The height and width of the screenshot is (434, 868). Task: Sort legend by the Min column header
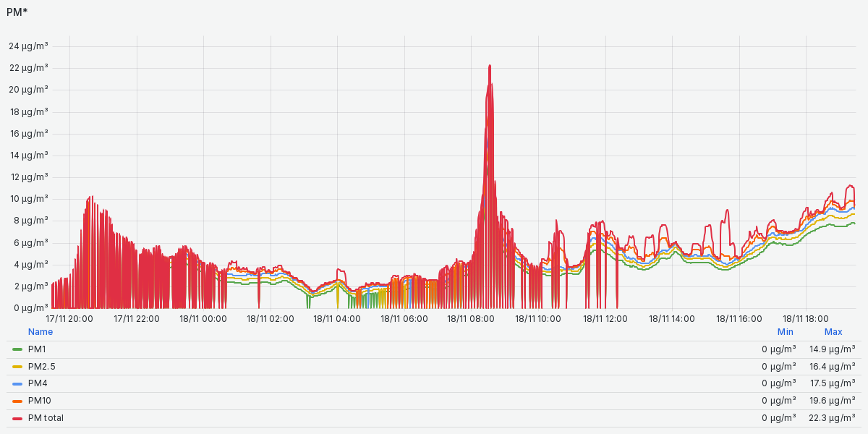pyautogui.click(x=785, y=332)
